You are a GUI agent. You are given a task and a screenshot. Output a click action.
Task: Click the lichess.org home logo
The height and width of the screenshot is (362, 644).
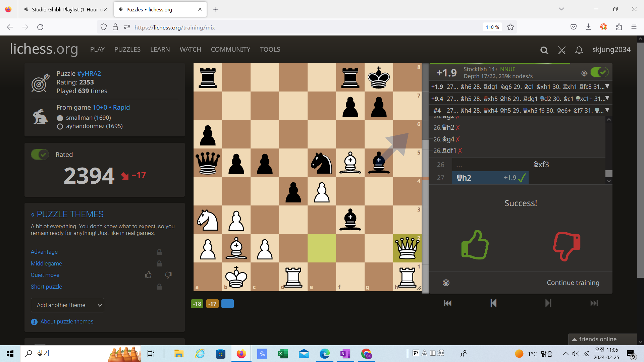tap(44, 49)
